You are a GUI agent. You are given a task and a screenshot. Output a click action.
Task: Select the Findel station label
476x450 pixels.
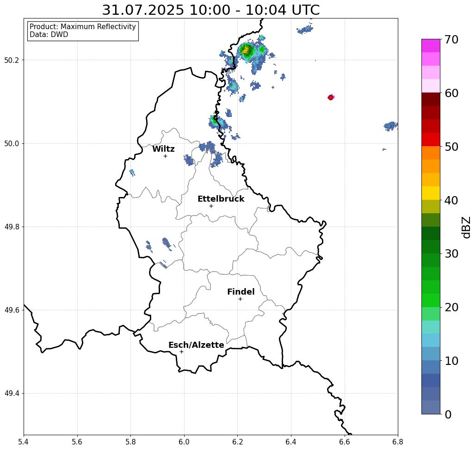click(x=241, y=292)
